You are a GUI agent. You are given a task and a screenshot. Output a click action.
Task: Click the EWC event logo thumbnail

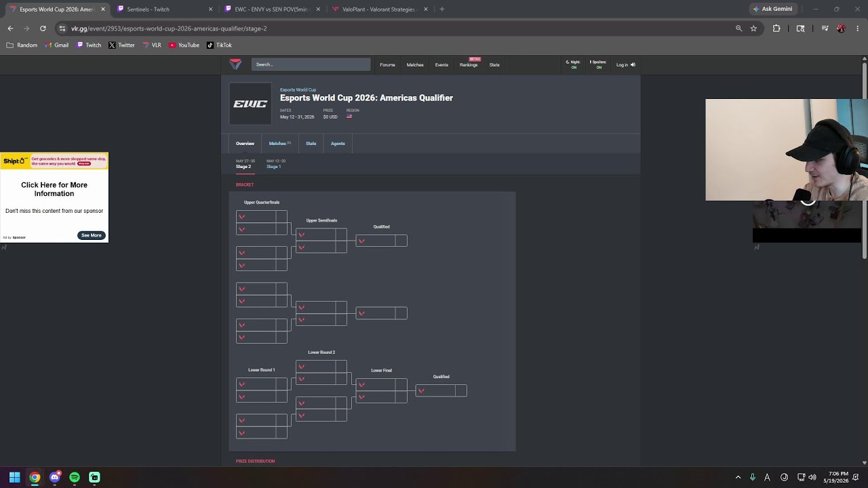[x=250, y=104]
